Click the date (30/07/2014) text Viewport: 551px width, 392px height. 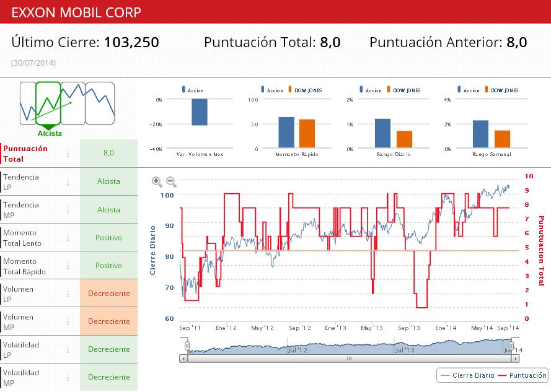[x=33, y=63]
